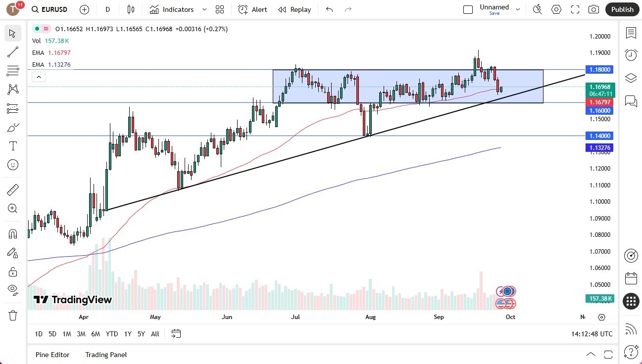Image resolution: width=642 pixels, height=364 pixels.
Task: Select the Text annotation tool
Action: (12, 145)
